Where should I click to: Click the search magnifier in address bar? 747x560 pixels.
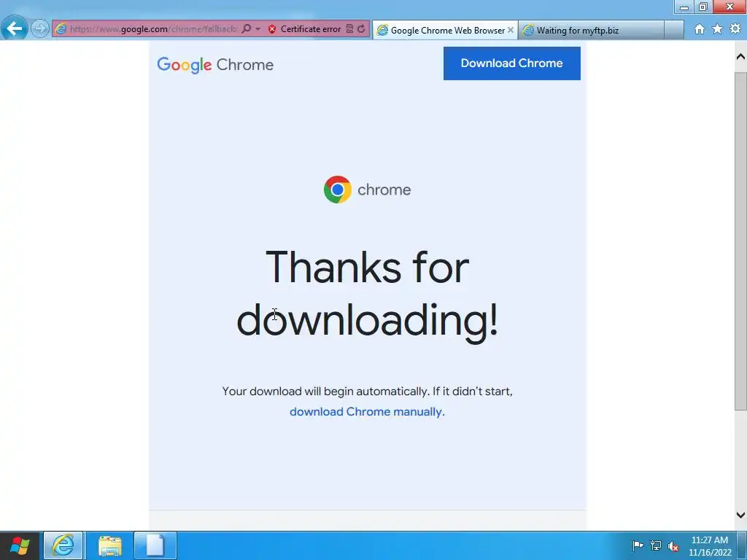247,29
